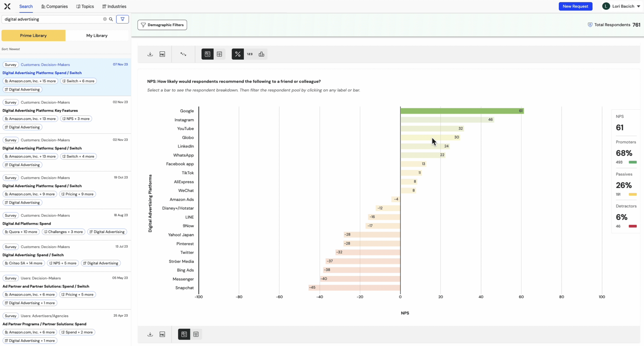Expand the Pricing + 9 more tag

pos(77,194)
